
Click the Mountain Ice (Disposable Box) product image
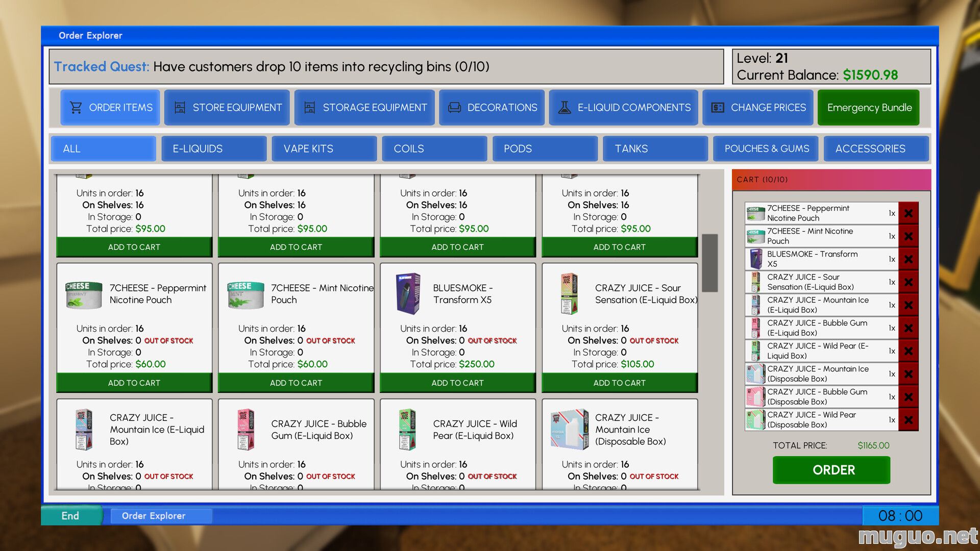pos(570,430)
